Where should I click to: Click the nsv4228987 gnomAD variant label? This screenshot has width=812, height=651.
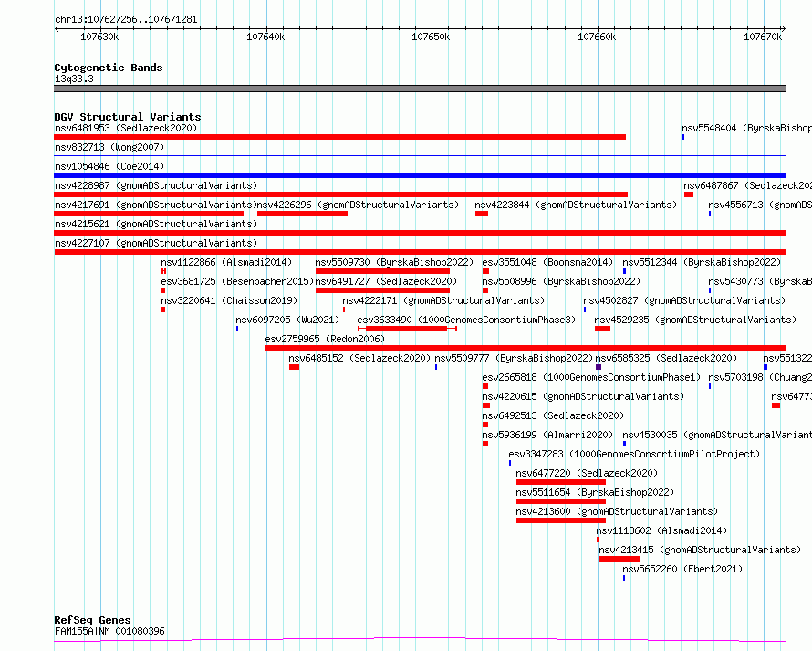tap(156, 185)
